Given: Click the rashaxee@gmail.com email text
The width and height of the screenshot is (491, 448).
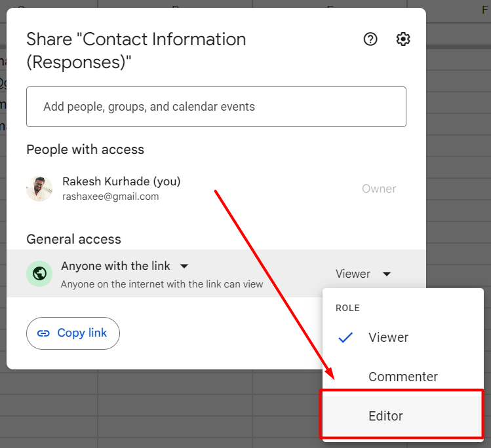Looking at the screenshot, I should click(111, 196).
